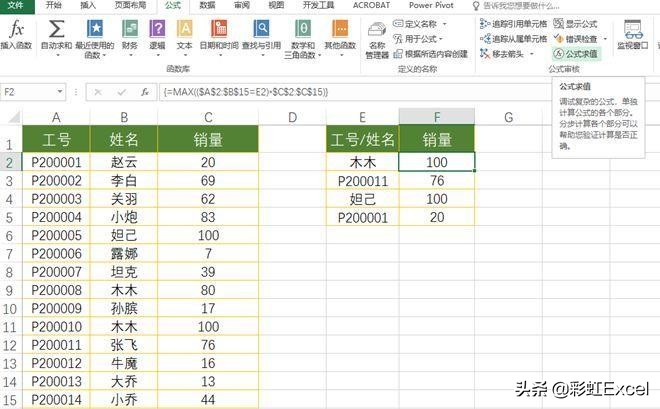Toggle Show Formulas (显示公式)
The width and height of the screenshot is (660, 409).
pos(575,24)
